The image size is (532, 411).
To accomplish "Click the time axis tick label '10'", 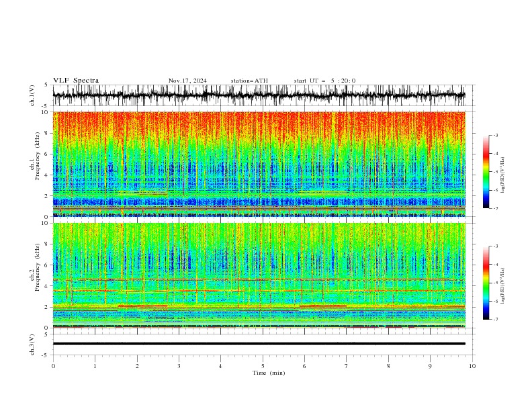I will [x=472, y=366].
